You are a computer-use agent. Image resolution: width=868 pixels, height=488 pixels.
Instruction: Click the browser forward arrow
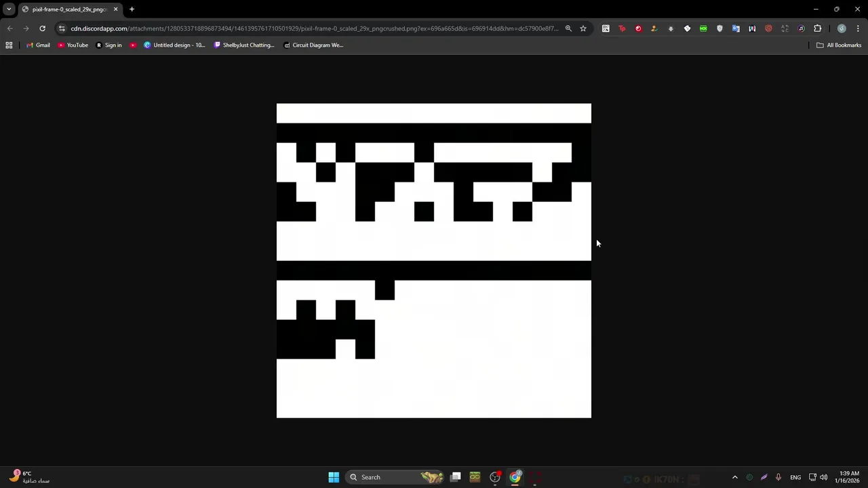point(26,28)
